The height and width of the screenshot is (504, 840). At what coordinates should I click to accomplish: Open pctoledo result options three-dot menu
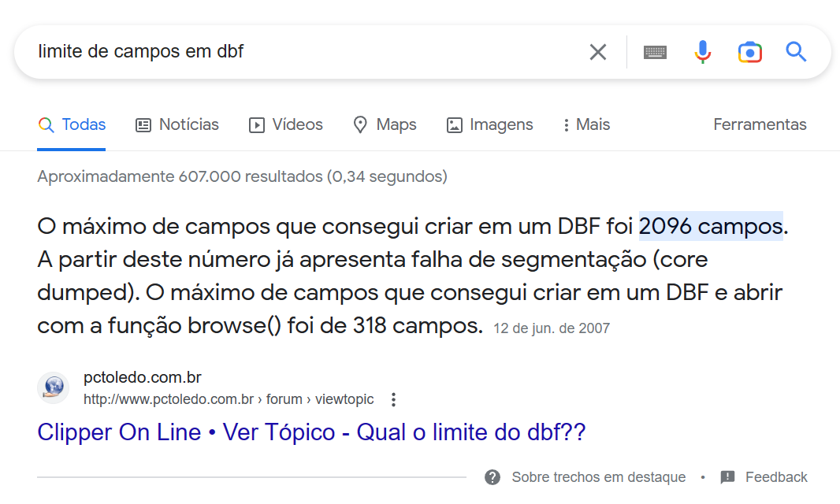394,399
